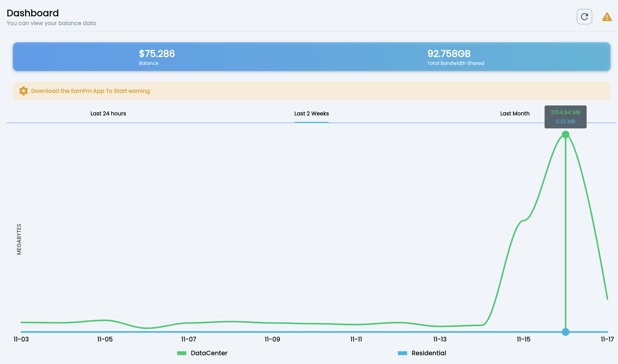Toggle Residential series via legend label

tap(429, 353)
